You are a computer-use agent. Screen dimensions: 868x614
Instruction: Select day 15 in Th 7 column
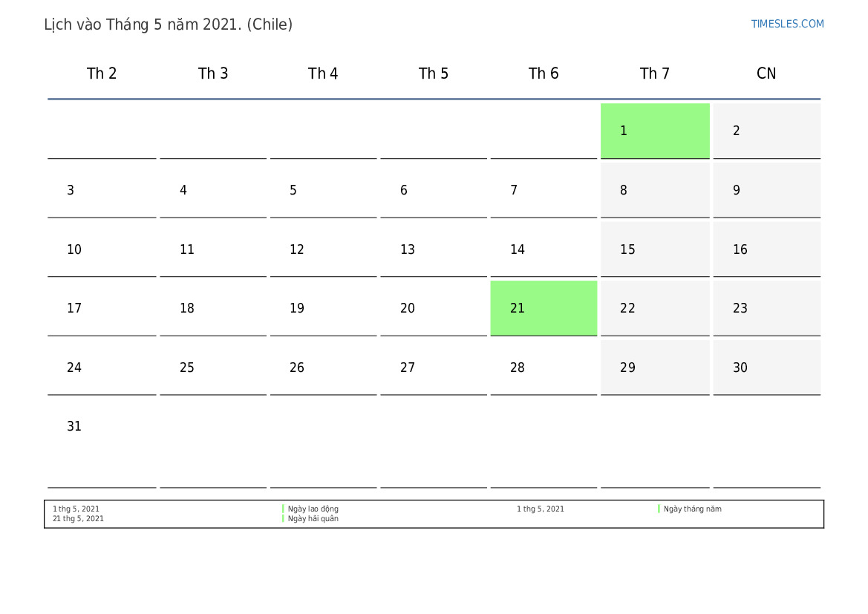click(654, 249)
